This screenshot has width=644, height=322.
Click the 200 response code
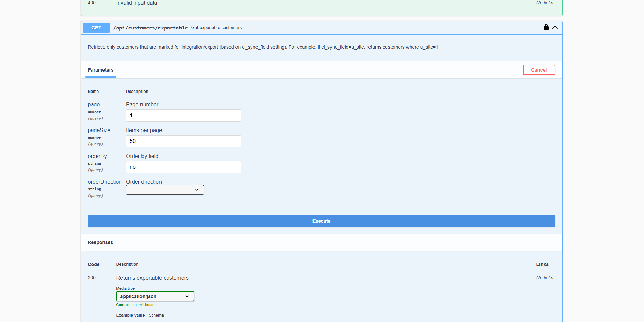(92, 278)
